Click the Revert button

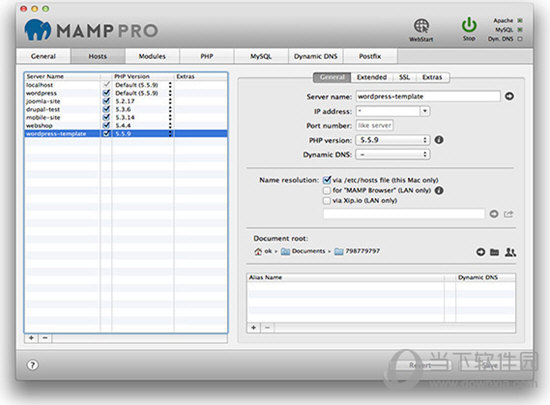tap(420, 365)
